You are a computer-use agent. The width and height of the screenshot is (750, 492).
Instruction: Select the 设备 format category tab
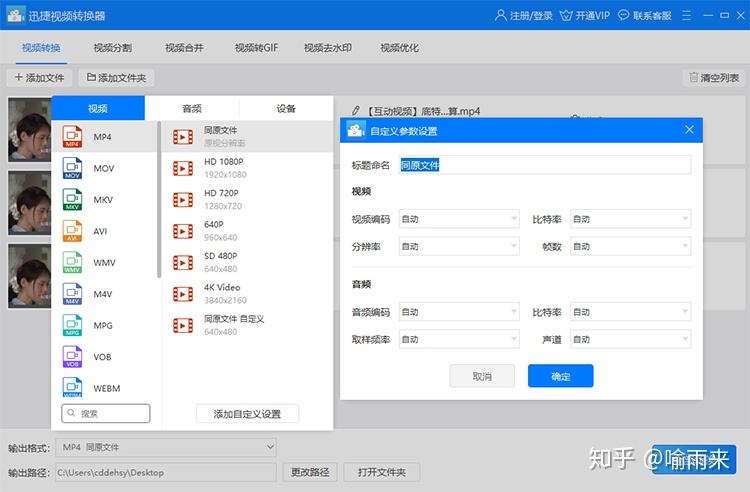286,108
